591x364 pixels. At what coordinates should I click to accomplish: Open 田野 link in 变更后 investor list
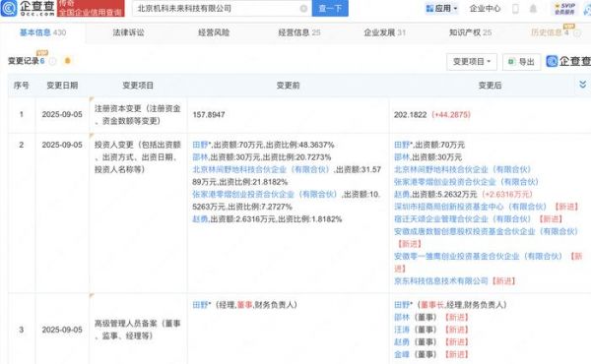pos(403,145)
